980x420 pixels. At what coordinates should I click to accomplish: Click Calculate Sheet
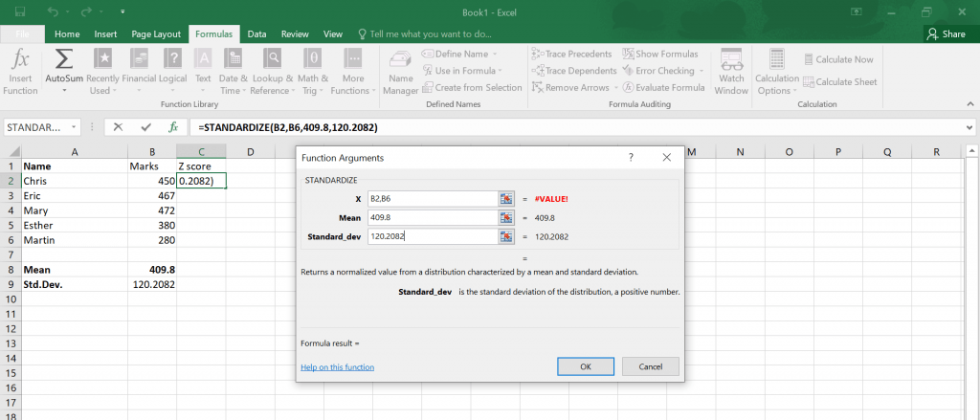[x=840, y=82]
